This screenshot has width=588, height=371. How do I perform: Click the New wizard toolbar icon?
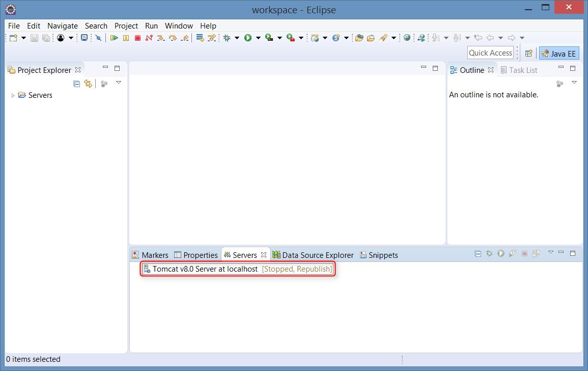click(x=14, y=38)
